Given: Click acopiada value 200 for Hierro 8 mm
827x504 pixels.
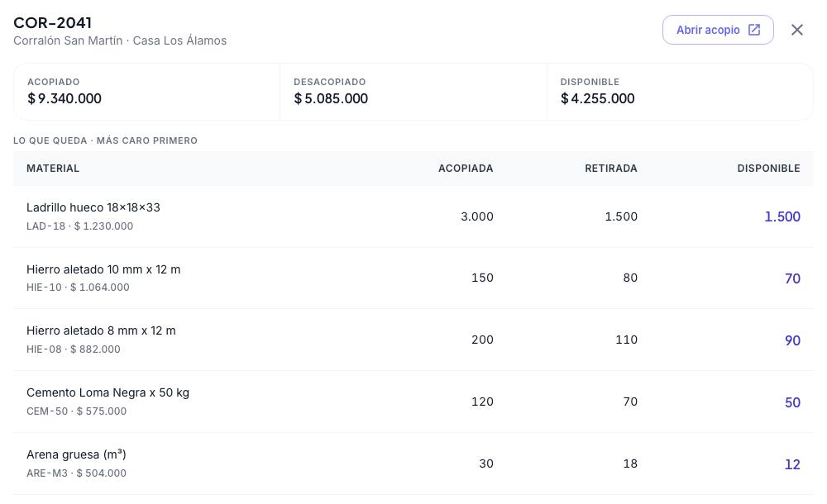Looking at the screenshot, I should coord(483,340).
